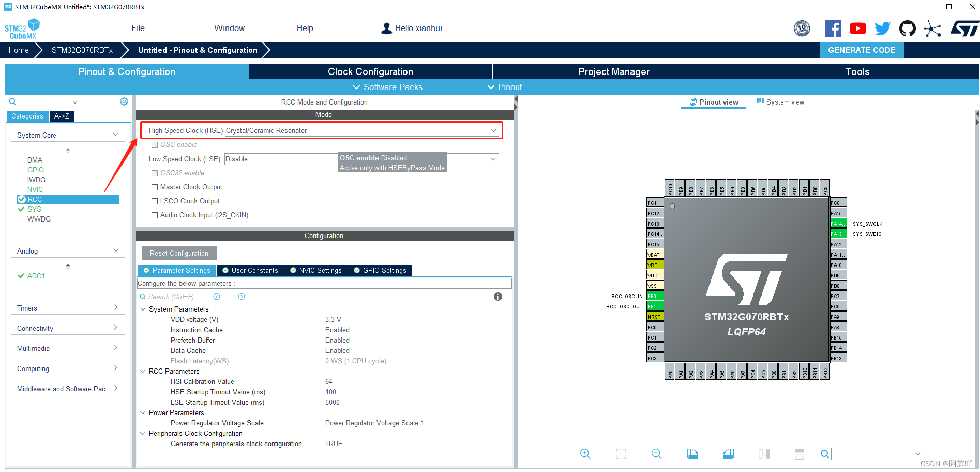
Task: Click the GENERATE CODE button
Action: click(x=862, y=50)
